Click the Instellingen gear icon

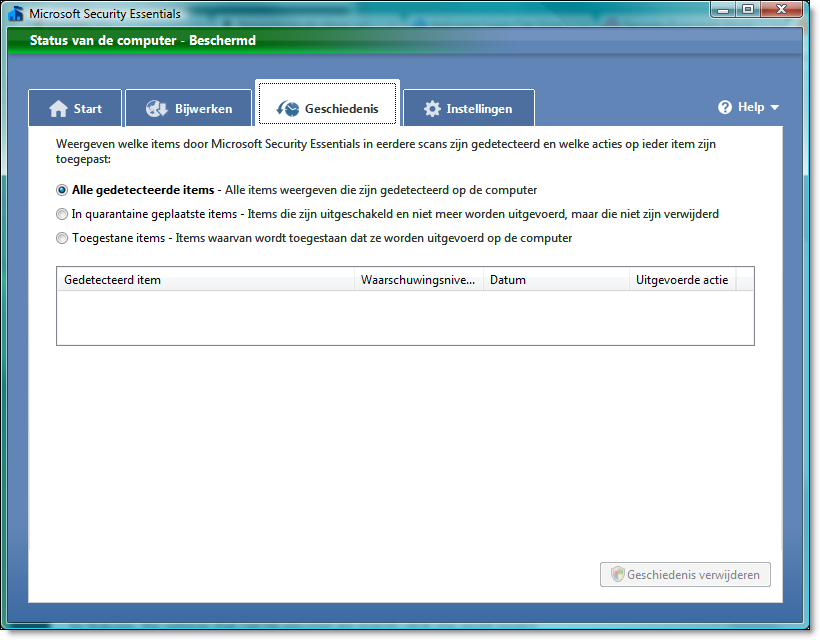point(432,109)
